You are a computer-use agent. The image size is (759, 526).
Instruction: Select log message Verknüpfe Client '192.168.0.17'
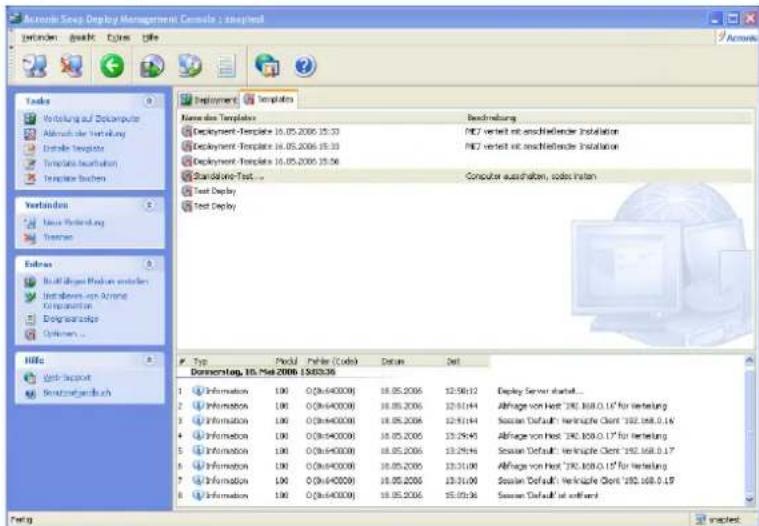point(586,451)
